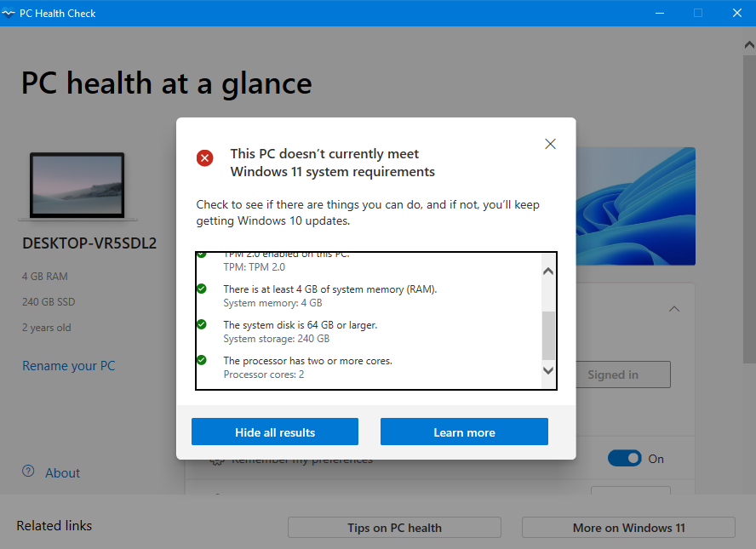Open the About link
Image resolution: width=756 pixels, height=549 pixels.
63,473
